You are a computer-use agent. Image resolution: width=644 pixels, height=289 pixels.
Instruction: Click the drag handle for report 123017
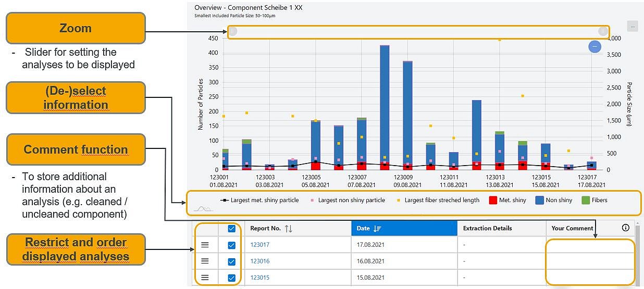click(205, 245)
